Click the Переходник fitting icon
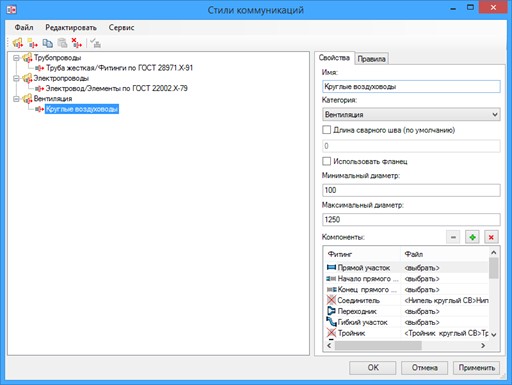 pos(331,311)
